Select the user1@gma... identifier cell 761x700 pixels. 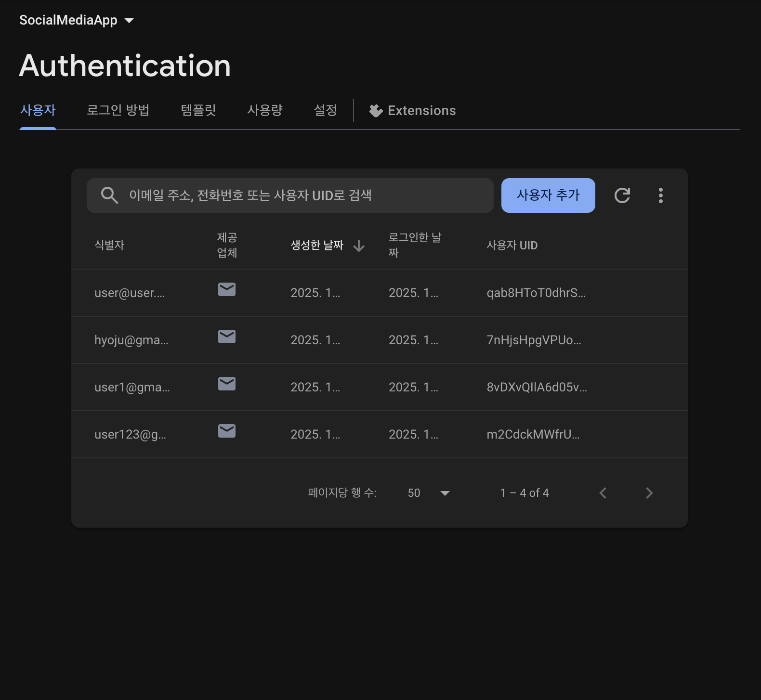click(x=132, y=387)
